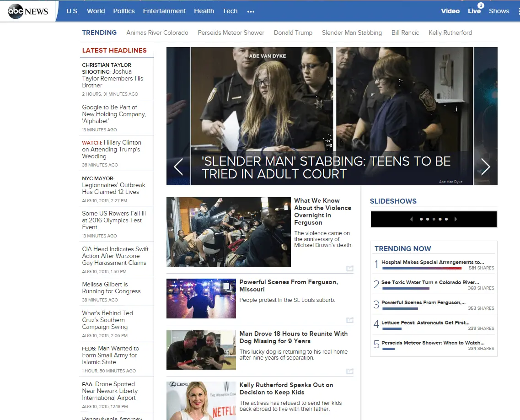
Task: Share the Powerful Scenes From Ferguson story
Action: coord(350,320)
